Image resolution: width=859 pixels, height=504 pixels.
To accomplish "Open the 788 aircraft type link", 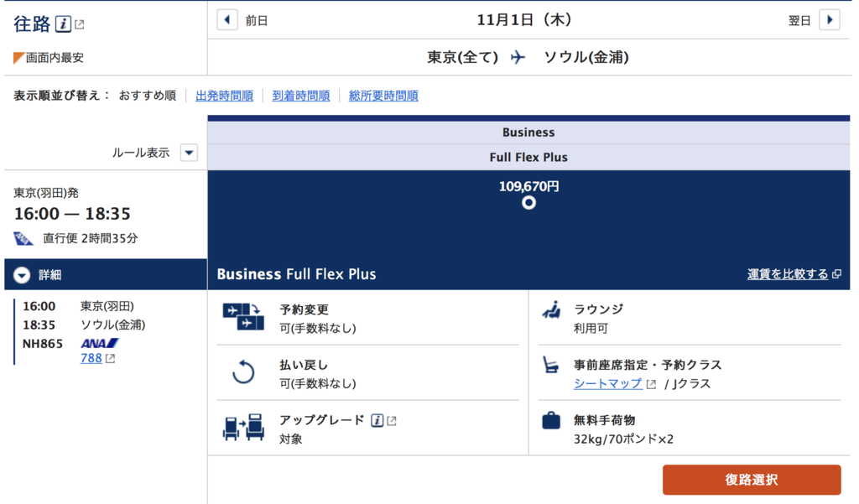I will [x=91, y=358].
